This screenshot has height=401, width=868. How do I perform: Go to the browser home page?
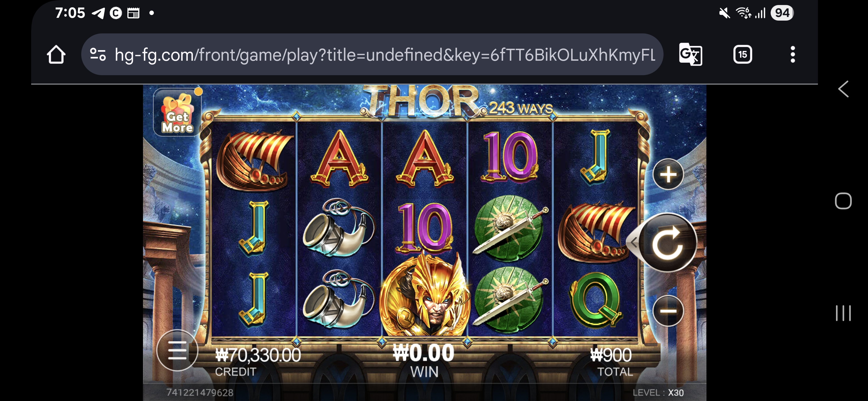tap(56, 54)
